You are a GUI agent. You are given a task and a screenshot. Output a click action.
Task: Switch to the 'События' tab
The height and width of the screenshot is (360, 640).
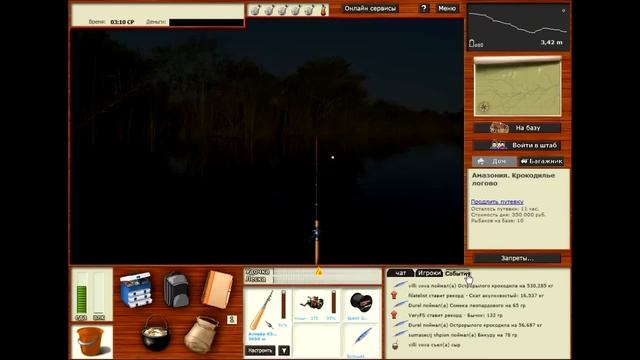[458, 273]
